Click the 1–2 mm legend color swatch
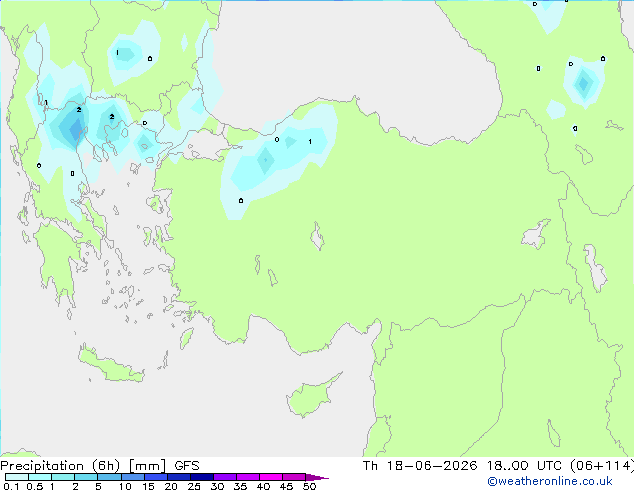The width and height of the screenshot is (634, 490). pyautogui.click(x=63, y=477)
